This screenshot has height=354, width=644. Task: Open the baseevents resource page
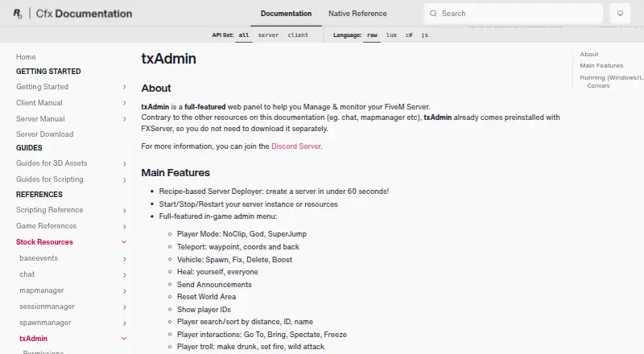(x=39, y=258)
